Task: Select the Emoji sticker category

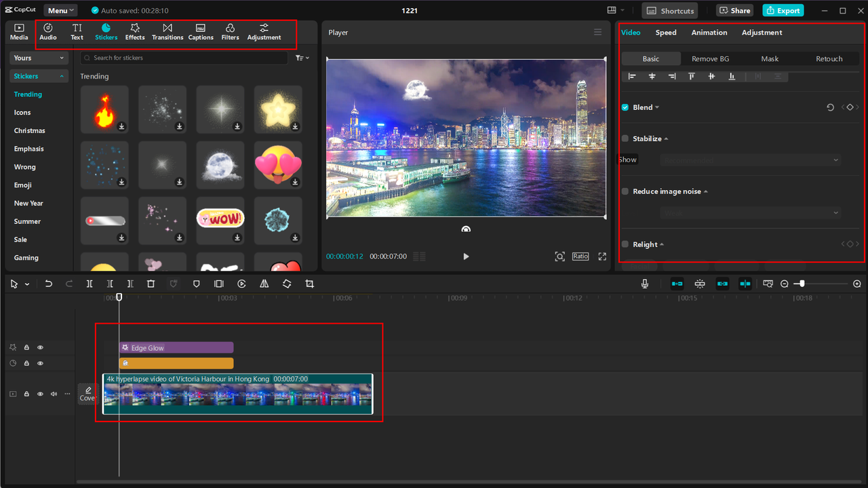Action: [23, 185]
